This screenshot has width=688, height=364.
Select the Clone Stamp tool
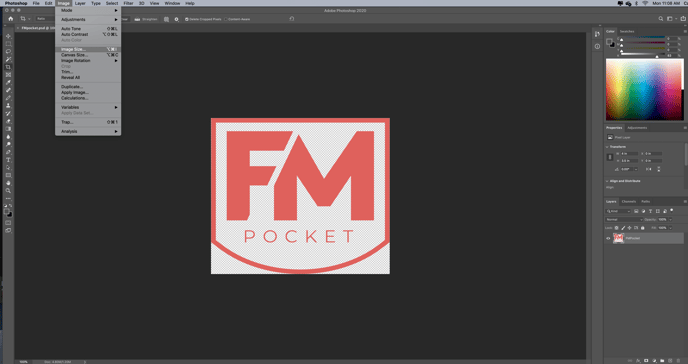point(8,106)
